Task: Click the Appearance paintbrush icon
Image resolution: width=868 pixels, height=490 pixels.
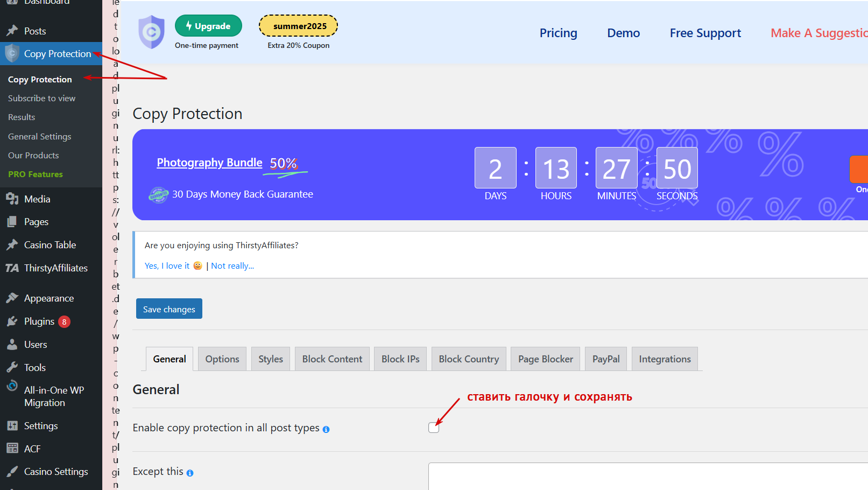Action: [x=12, y=298]
